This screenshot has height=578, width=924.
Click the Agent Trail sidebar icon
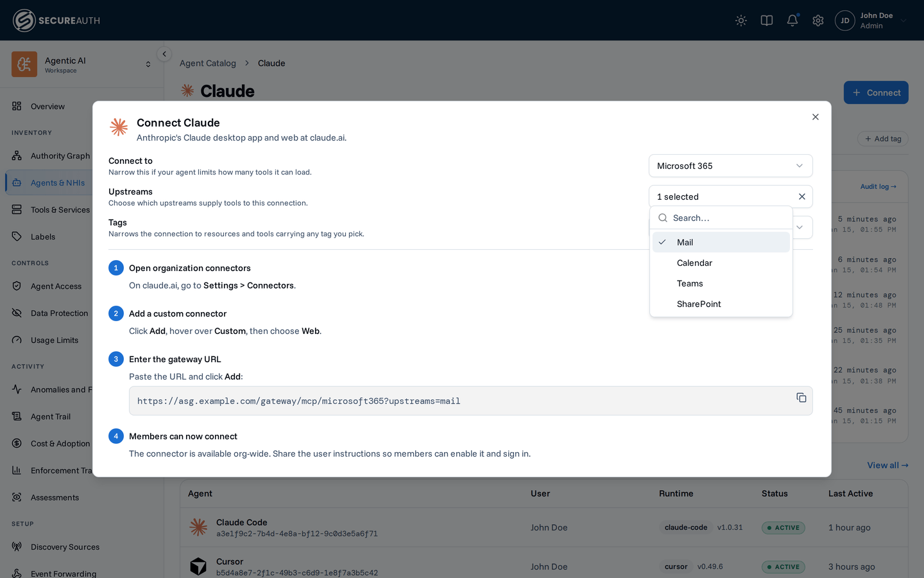tap(17, 416)
